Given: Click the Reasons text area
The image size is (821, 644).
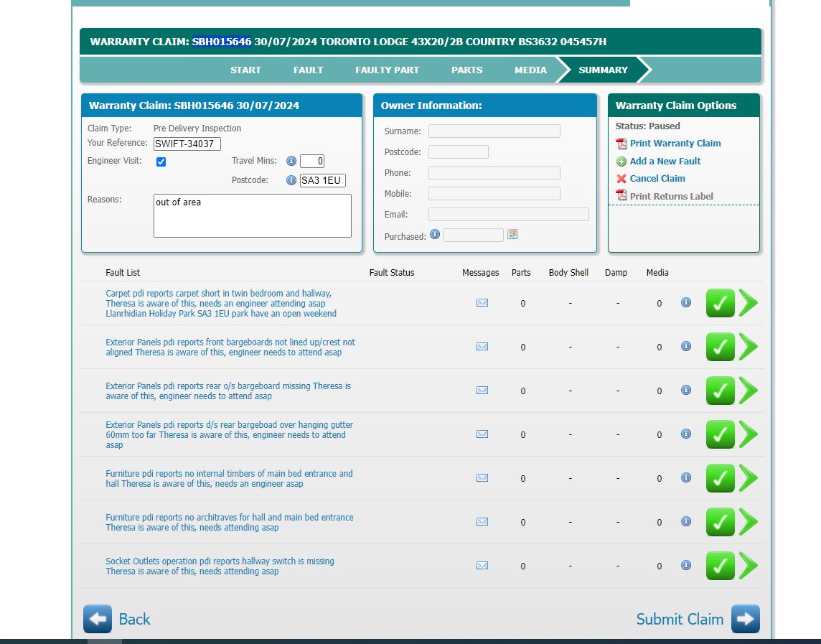Looking at the screenshot, I should [252, 215].
